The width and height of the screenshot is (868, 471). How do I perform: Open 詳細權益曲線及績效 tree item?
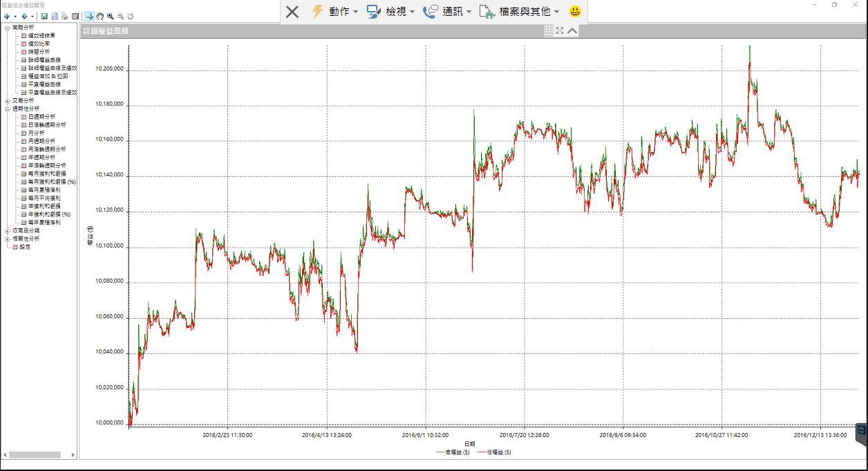pyautogui.click(x=53, y=68)
